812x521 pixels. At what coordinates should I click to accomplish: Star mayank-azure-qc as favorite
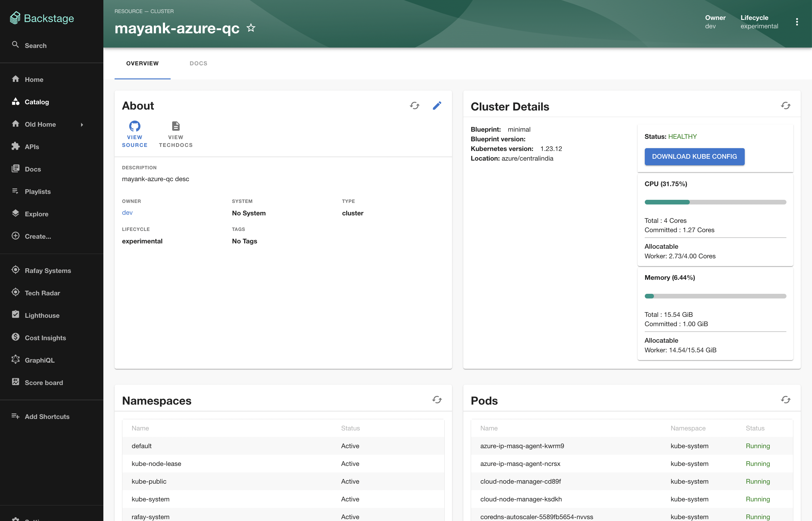(x=251, y=28)
